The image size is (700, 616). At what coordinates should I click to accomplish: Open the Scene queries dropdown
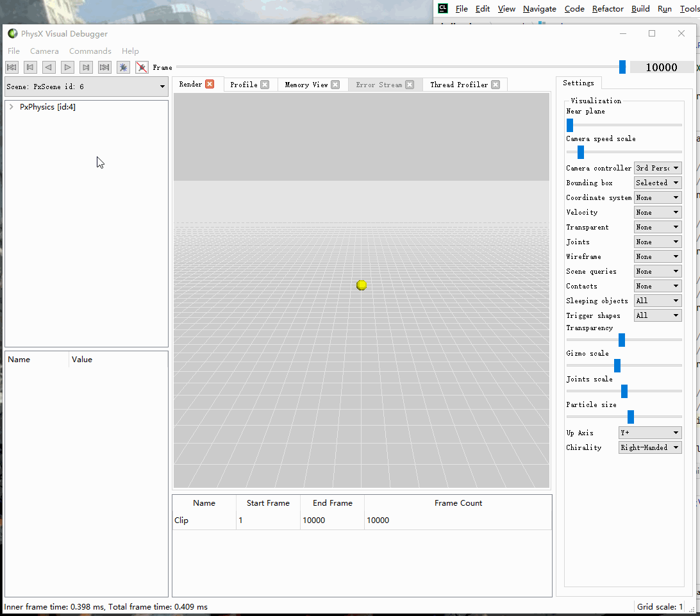(x=658, y=271)
